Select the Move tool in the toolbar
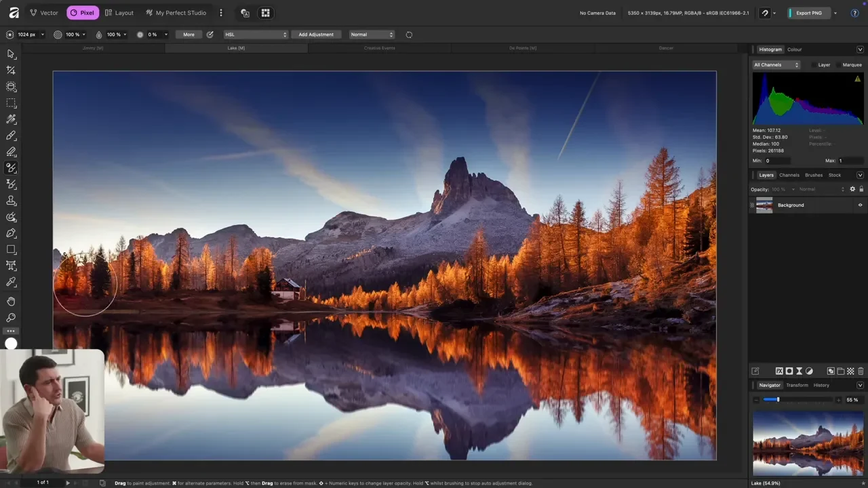The width and height of the screenshot is (868, 488). tap(11, 54)
